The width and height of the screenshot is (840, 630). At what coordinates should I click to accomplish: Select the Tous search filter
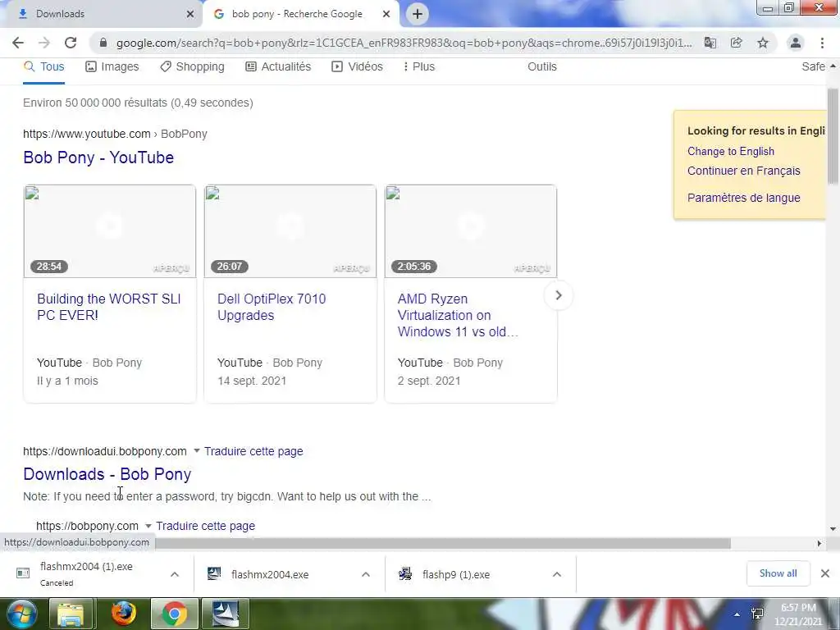click(44, 66)
